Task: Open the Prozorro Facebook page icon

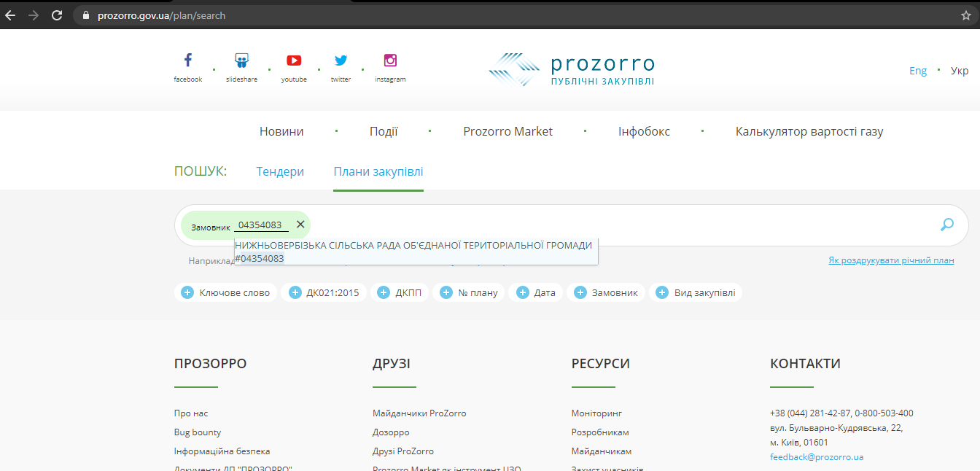Action: point(187,61)
